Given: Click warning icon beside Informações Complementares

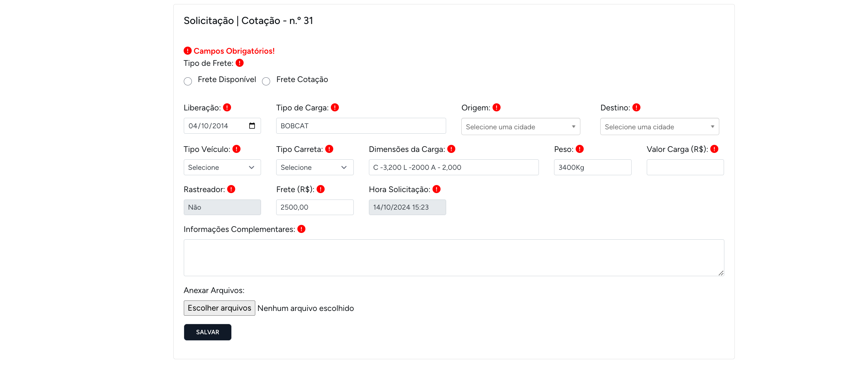Looking at the screenshot, I should coord(301,229).
